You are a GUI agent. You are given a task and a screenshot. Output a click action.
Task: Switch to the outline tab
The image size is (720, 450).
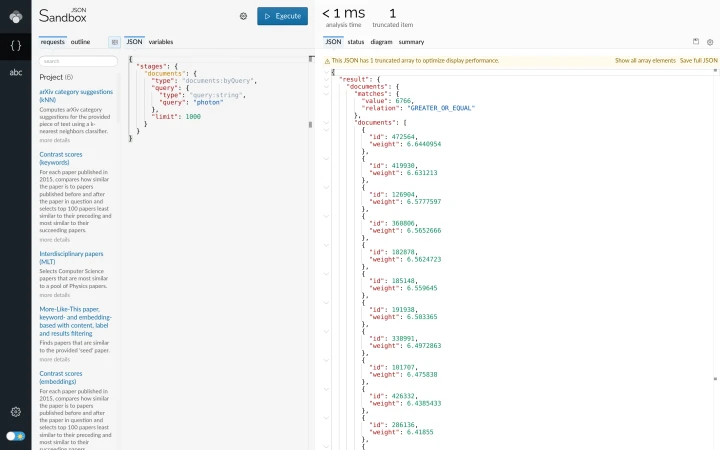[80, 42]
